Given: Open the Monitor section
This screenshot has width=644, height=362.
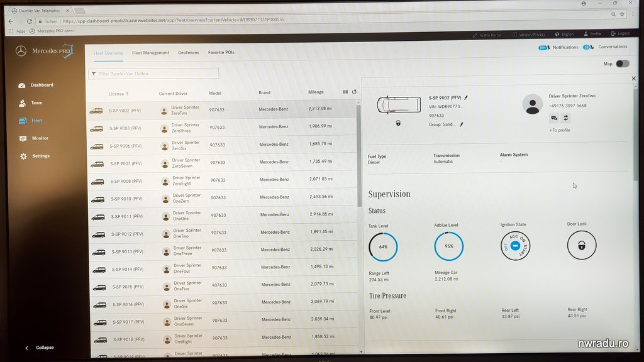Looking at the screenshot, I should pyautogui.click(x=34, y=138).
